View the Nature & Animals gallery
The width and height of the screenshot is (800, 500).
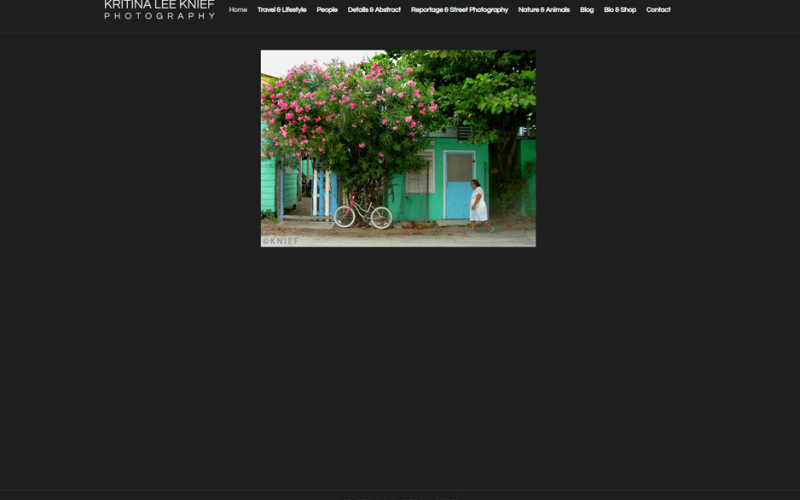pos(544,10)
